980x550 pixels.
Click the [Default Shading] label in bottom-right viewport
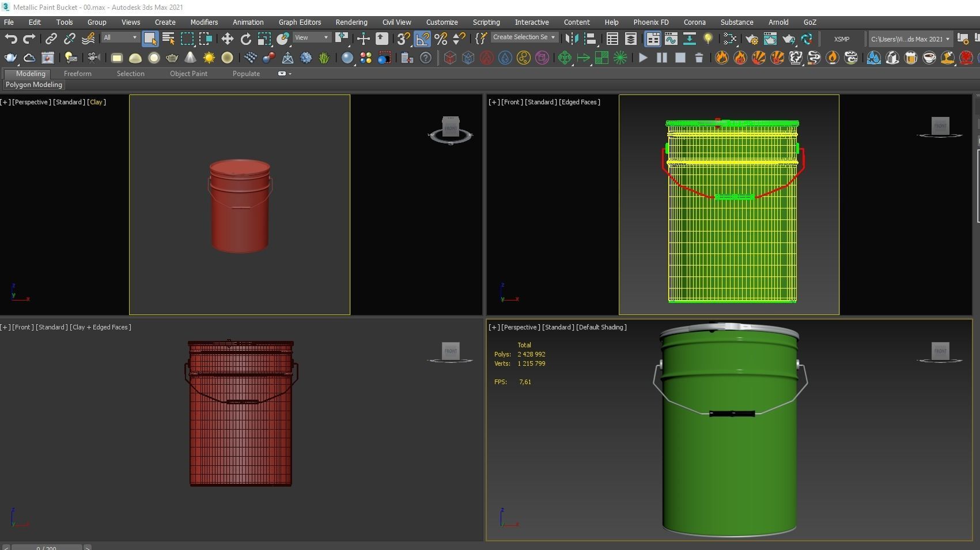[x=601, y=327]
